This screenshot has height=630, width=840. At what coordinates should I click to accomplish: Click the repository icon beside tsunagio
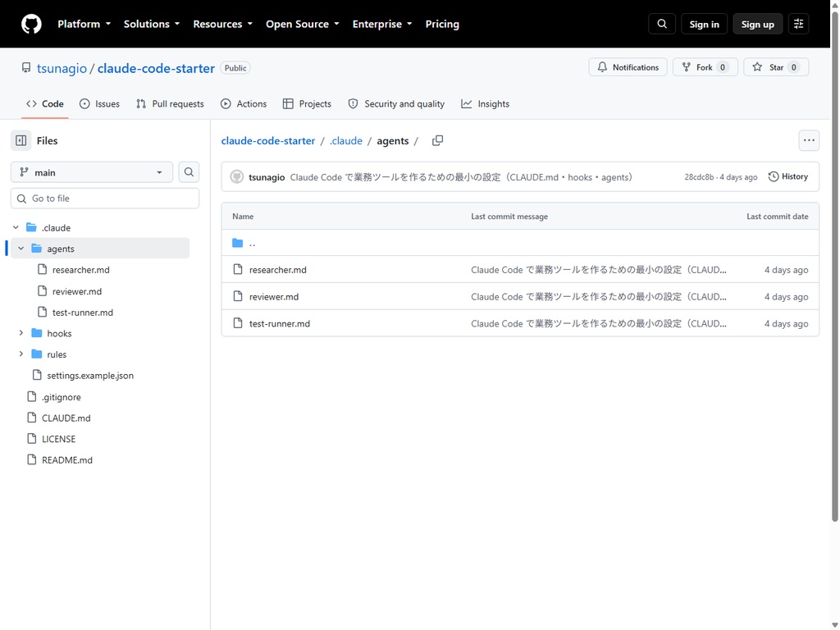(x=25, y=68)
